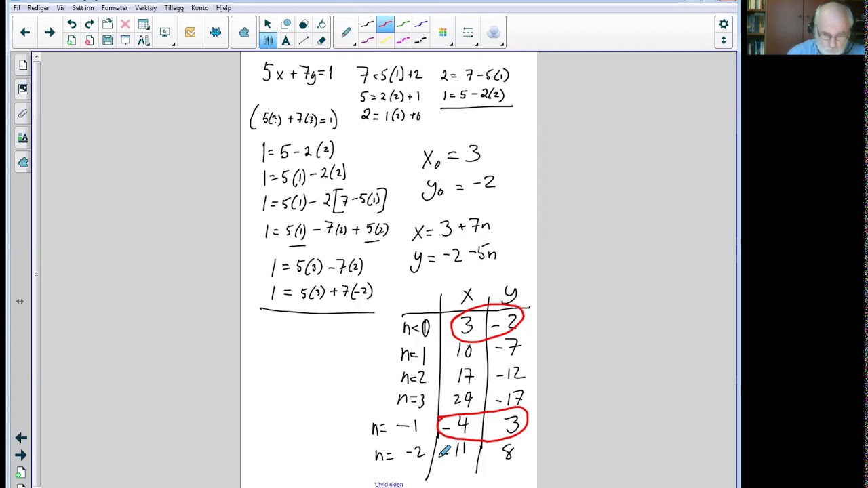Viewport: 868px width, 488px height.
Task: Open the Sett inn menu
Action: [83, 8]
